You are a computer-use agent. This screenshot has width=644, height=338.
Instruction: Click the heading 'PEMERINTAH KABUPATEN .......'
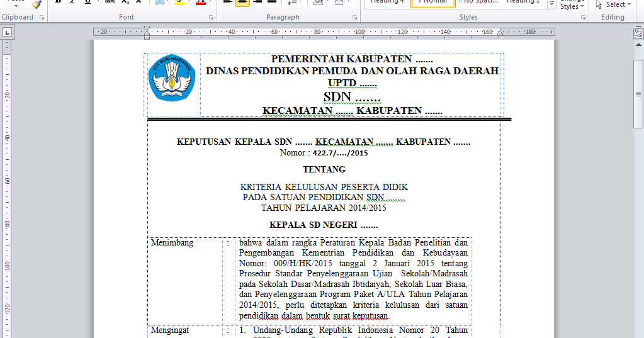click(x=352, y=59)
